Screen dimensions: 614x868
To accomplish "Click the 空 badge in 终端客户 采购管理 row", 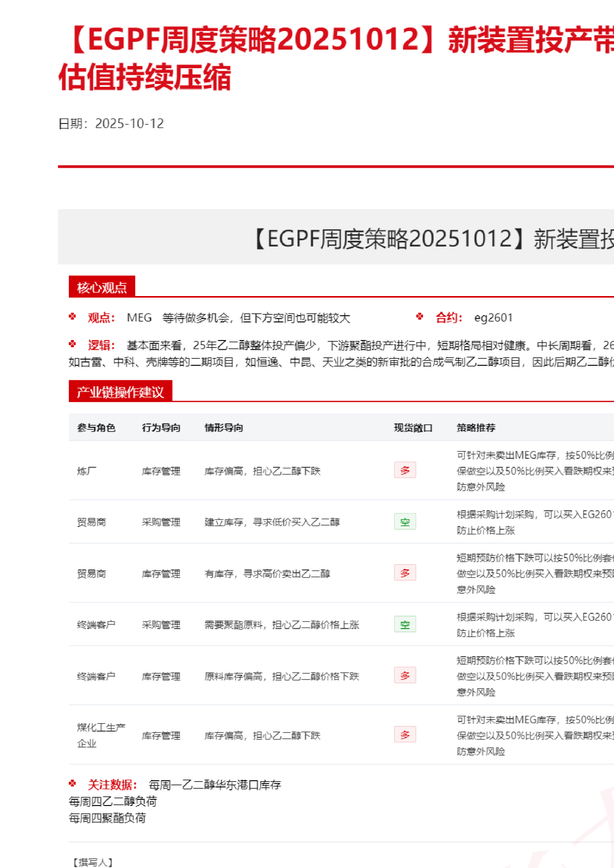I will (405, 625).
